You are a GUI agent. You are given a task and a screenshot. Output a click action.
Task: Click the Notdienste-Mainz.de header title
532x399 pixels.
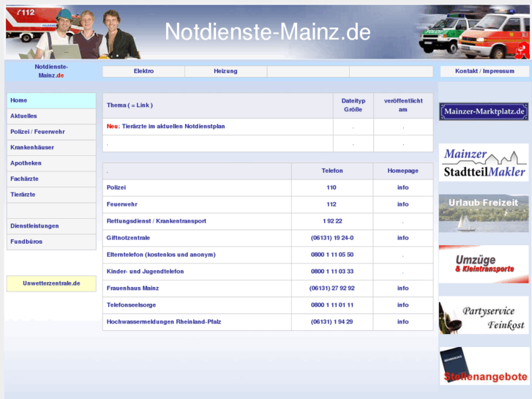tap(267, 32)
